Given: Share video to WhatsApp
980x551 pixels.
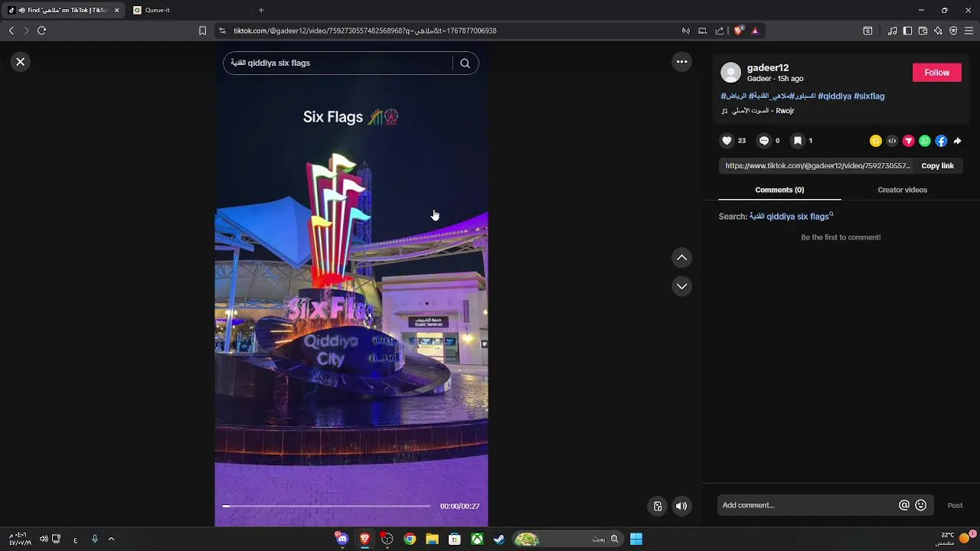Looking at the screenshot, I should click(925, 141).
